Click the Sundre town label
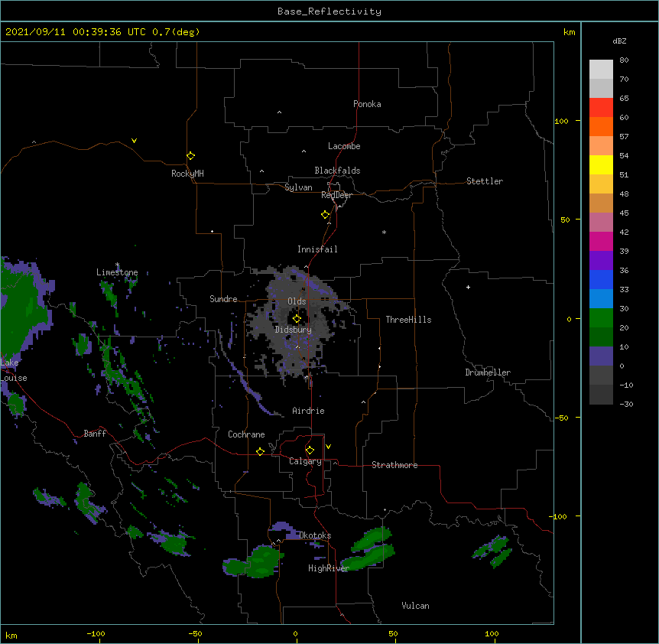Image resolution: width=659 pixels, height=644 pixels. [x=223, y=299]
